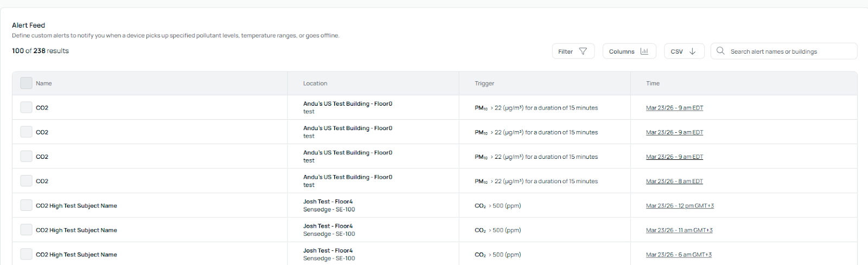The width and height of the screenshot is (868, 265).
Task: Click the bar chart icon in Columns button
Action: point(644,51)
